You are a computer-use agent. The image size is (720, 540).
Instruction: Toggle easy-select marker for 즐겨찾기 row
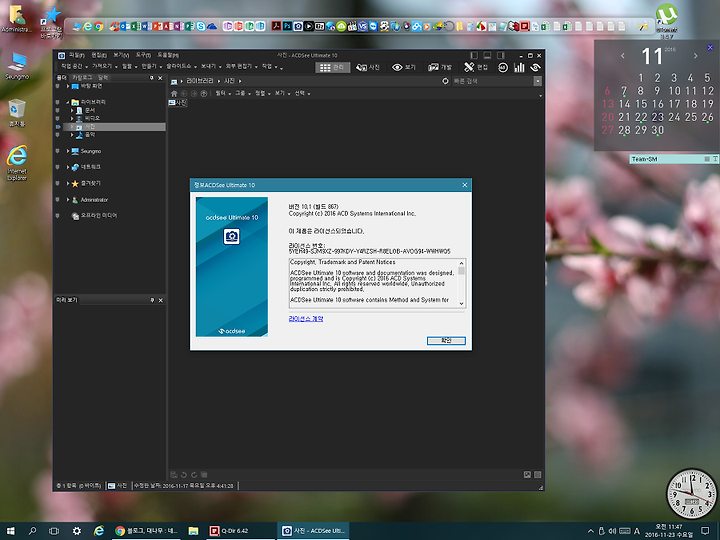57,183
